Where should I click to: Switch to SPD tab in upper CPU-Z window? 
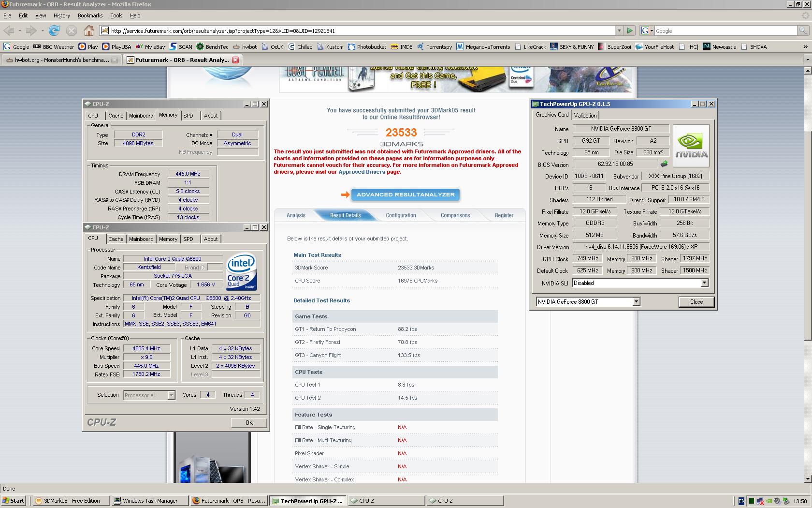point(188,116)
